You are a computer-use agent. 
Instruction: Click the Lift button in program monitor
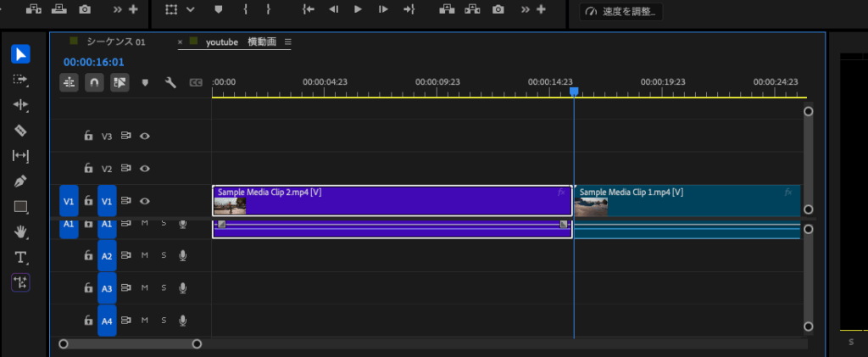pos(447,9)
